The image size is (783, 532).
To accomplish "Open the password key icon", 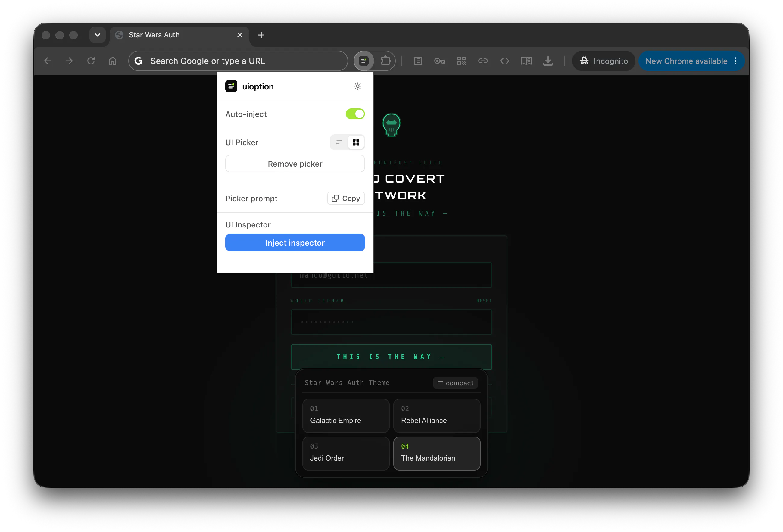I will 439,61.
